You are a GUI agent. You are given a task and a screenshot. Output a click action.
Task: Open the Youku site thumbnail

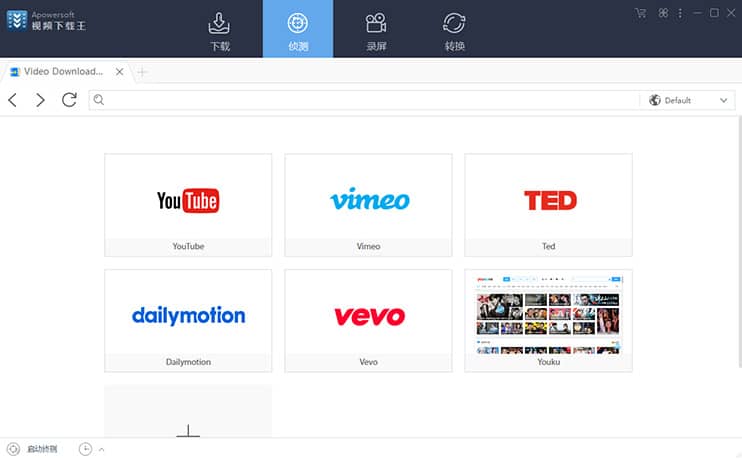548,313
